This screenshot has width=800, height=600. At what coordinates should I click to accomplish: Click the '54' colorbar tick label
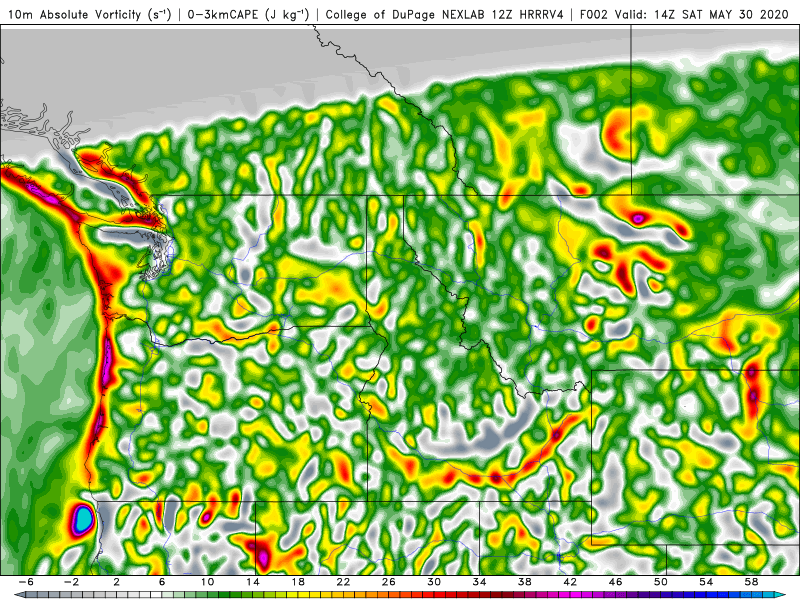(706, 582)
